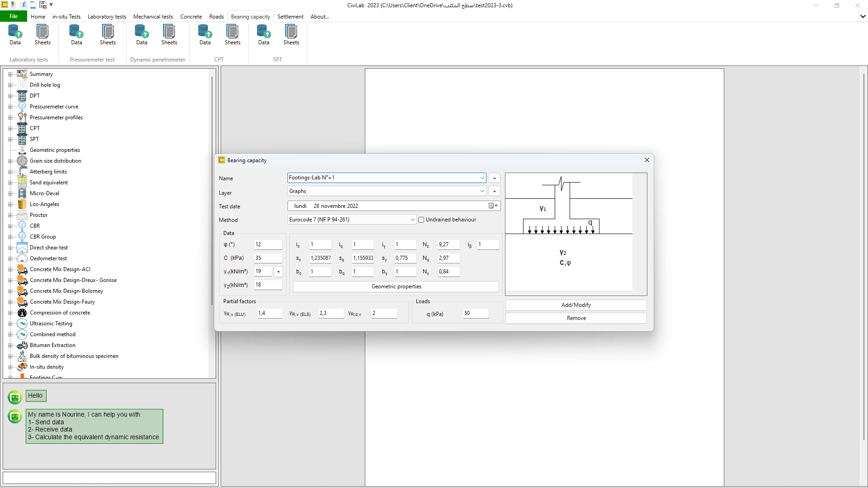
Task: Click the Nourine chatbot avatar icon
Action: [15, 416]
